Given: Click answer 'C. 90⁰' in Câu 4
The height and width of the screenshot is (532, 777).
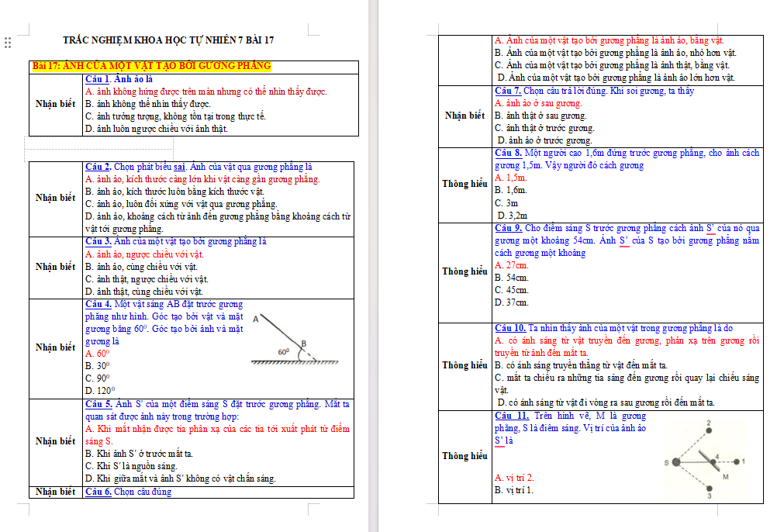Looking at the screenshot, I should (98, 378).
